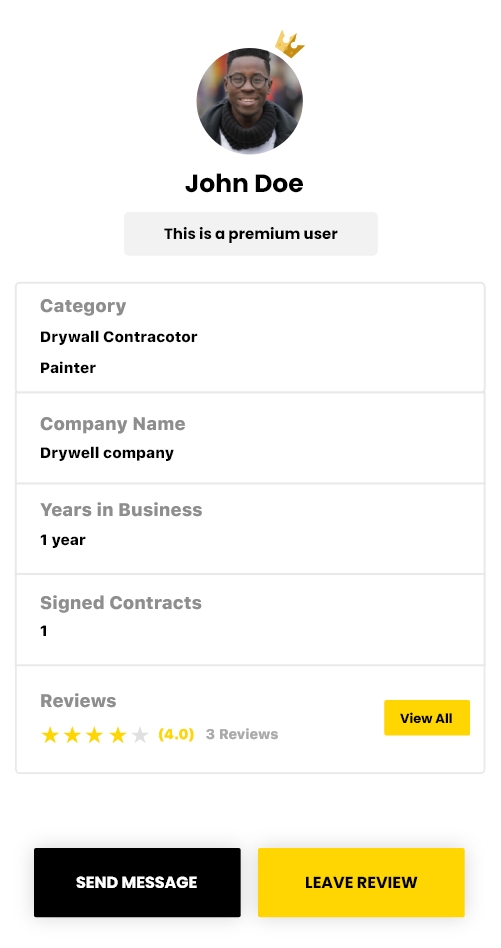Click the Drywell company name
This screenshot has height=948, width=501.
[x=107, y=453]
